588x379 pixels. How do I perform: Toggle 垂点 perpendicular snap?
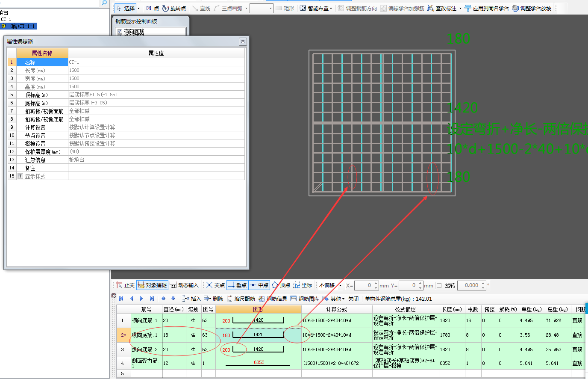(237, 285)
